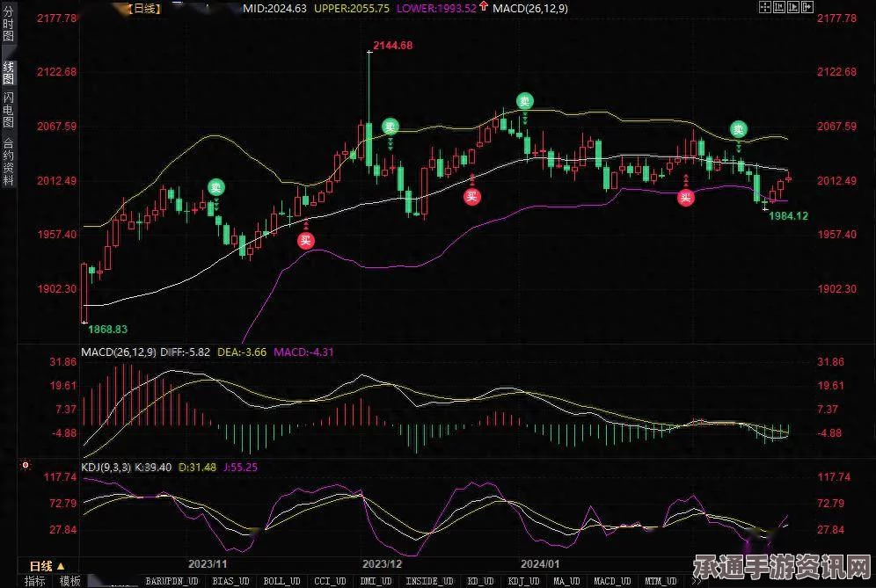The height and width of the screenshot is (588, 876).
Task: Click the green 卖 marker at the late December high
Action: [524, 101]
